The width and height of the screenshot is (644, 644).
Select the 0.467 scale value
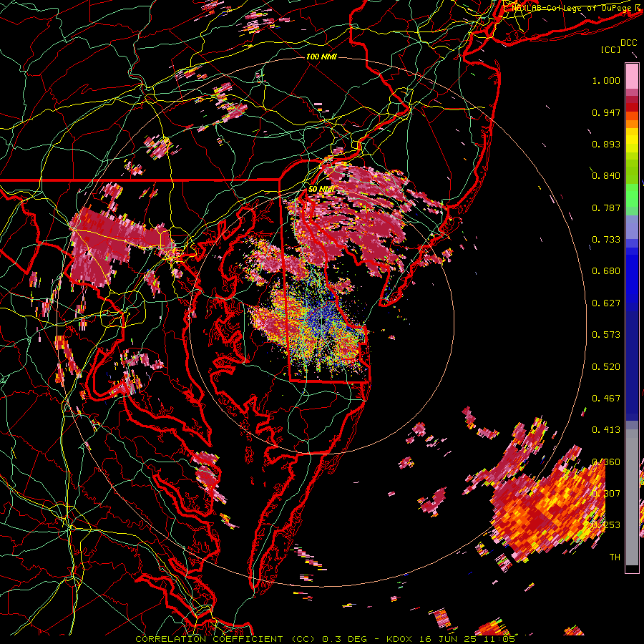(x=606, y=399)
